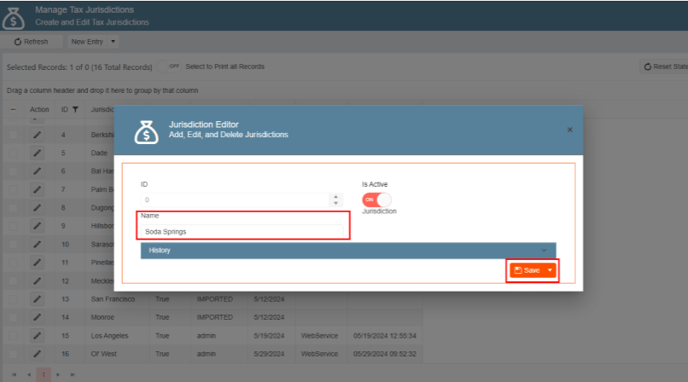
Task: Toggle the Is Active switch off
Action: point(376,200)
